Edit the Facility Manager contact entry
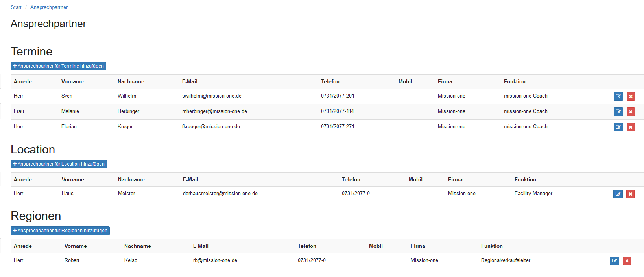This screenshot has height=277, width=644. [x=618, y=194]
